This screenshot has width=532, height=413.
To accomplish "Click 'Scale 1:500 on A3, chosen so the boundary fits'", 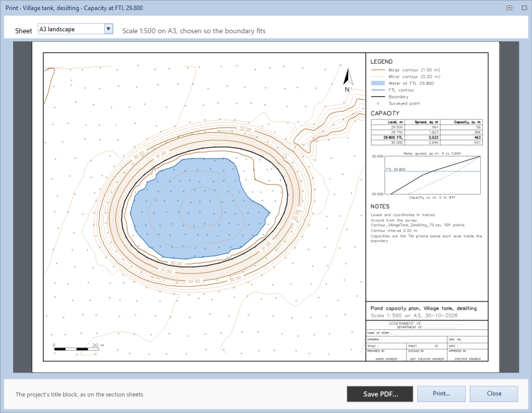I will (x=194, y=31).
